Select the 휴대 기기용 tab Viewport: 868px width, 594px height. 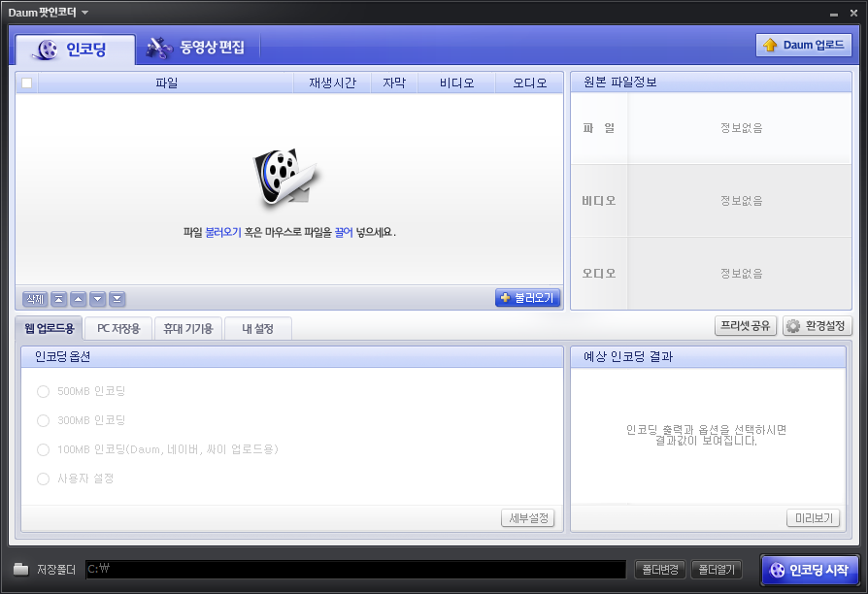coord(188,328)
